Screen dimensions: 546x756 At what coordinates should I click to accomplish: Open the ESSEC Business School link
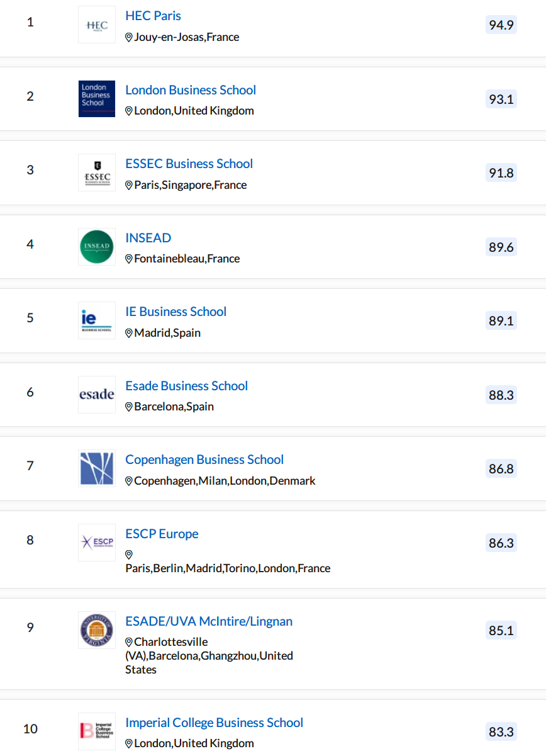[x=189, y=164]
